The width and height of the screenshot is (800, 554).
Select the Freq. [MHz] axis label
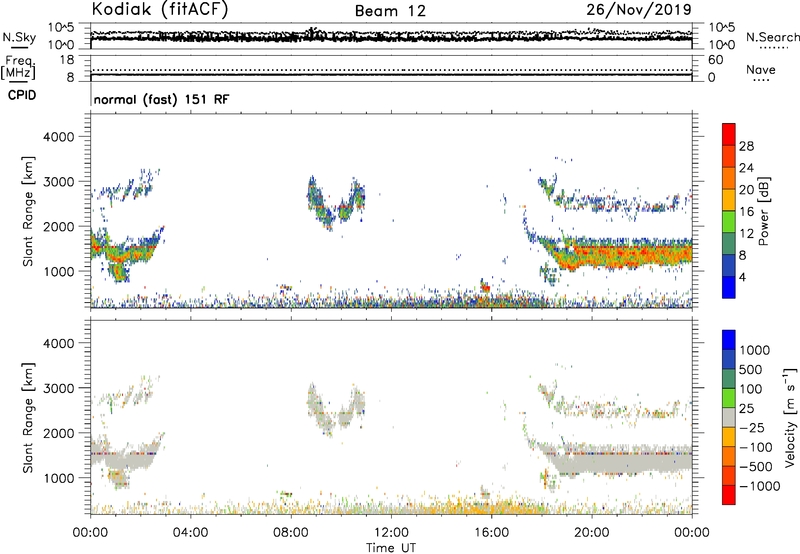coord(18,67)
